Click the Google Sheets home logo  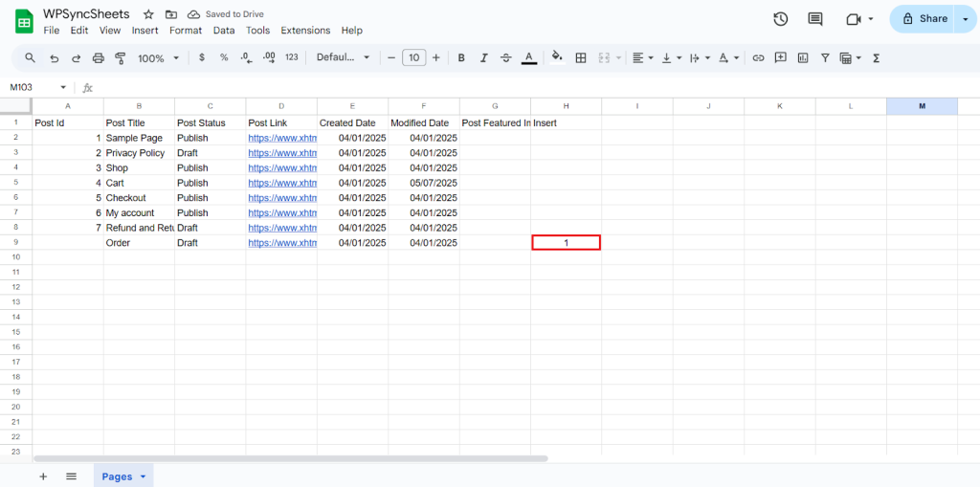click(x=24, y=21)
